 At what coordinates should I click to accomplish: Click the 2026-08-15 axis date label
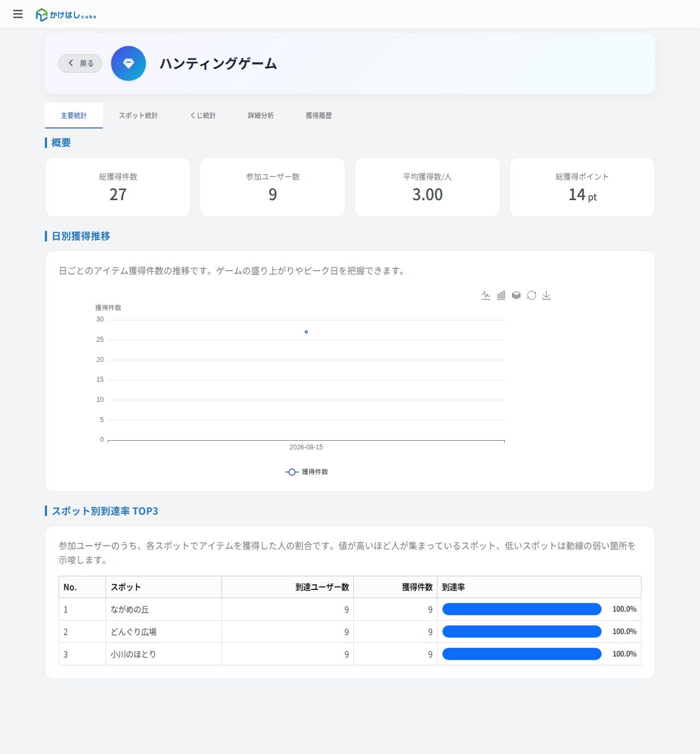(x=306, y=447)
